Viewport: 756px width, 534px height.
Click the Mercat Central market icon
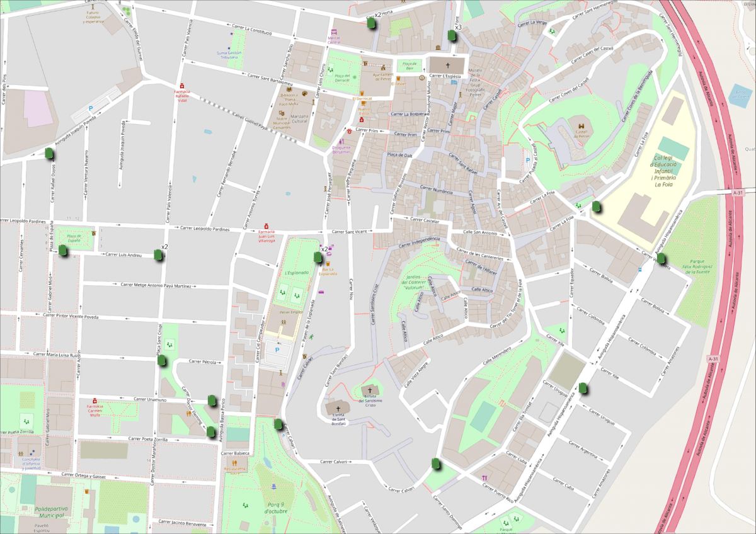(334, 31)
